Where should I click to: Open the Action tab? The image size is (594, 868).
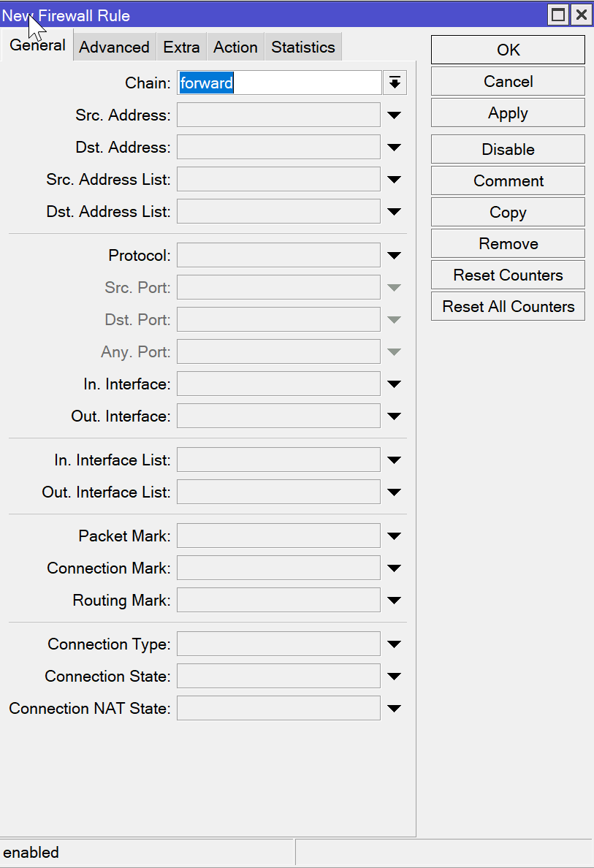point(235,45)
